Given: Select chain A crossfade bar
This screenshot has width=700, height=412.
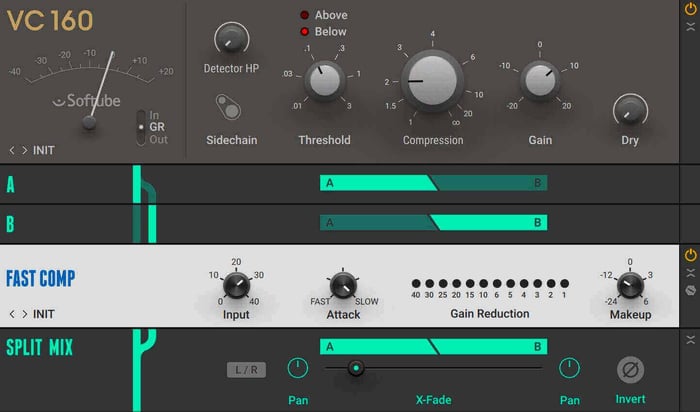Looking at the screenshot, I should coord(433,183).
